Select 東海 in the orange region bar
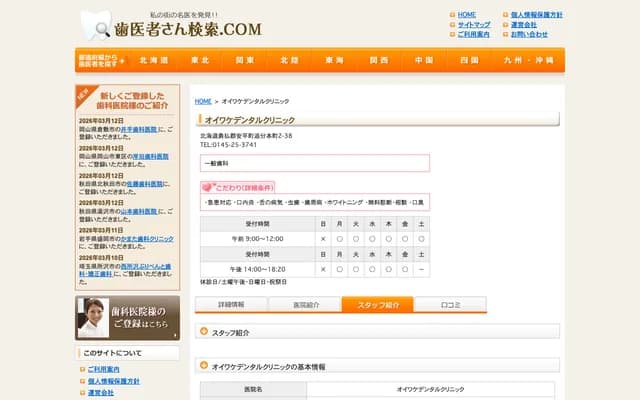Viewport: 640px width, 400px height. (333, 60)
